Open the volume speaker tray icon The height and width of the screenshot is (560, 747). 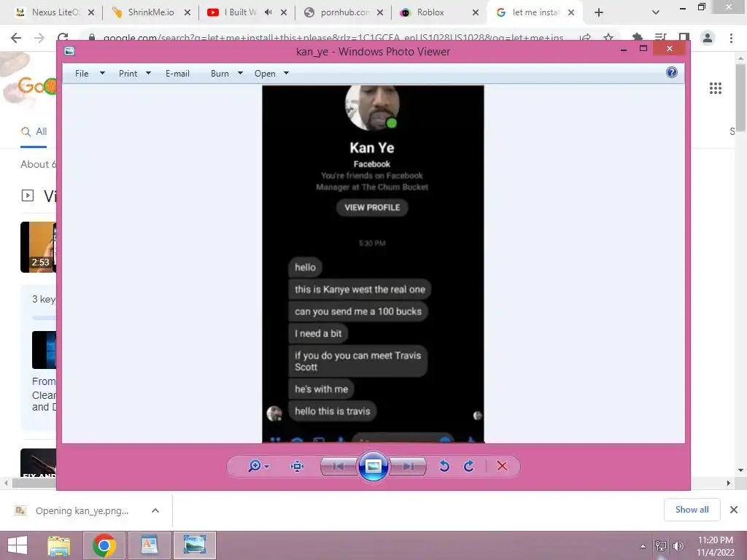pos(678,546)
